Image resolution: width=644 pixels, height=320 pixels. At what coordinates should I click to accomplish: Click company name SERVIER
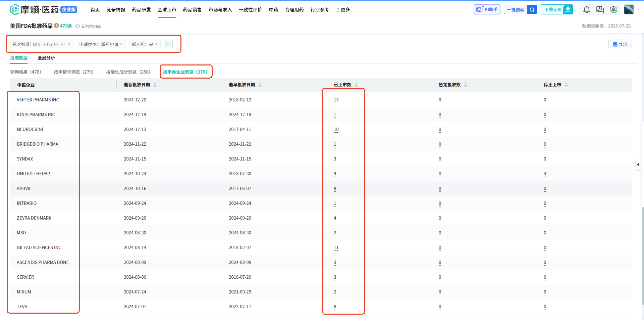pos(25,277)
